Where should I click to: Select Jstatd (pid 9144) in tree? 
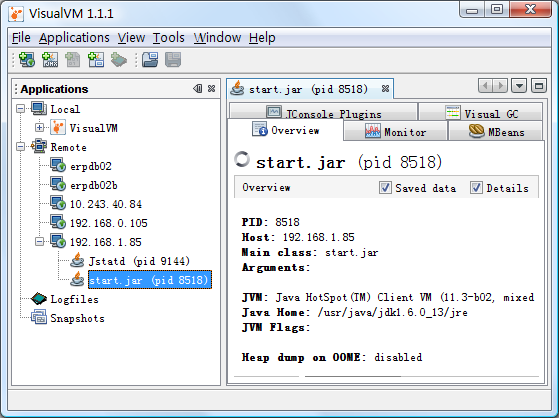pos(139,261)
